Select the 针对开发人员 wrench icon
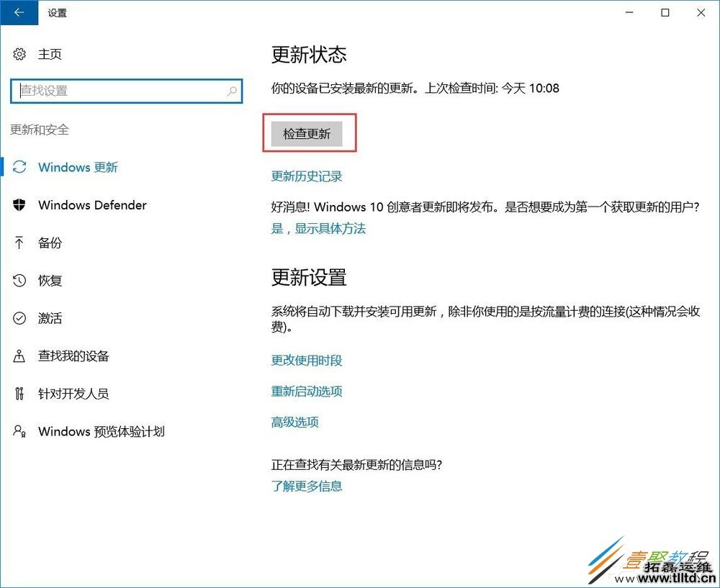The image size is (720, 588). (x=18, y=394)
